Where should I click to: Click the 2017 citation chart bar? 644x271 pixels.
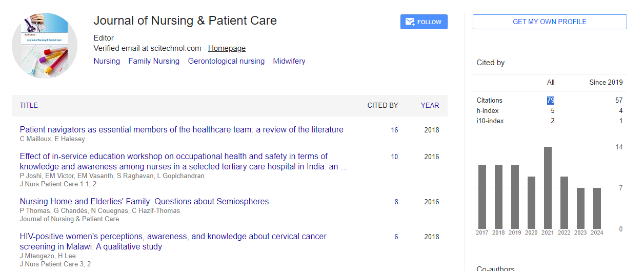click(482, 197)
